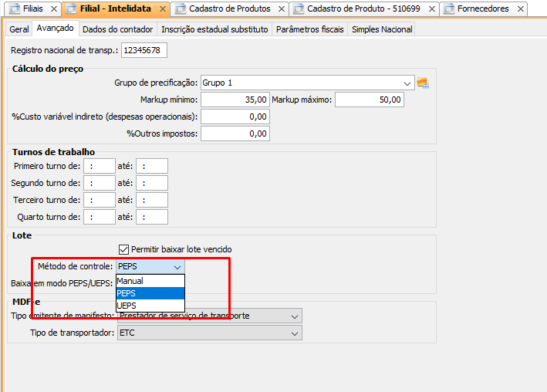Open the Tipo emitente de manifesto dropdown
This screenshot has height=392, width=547.
click(294, 316)
